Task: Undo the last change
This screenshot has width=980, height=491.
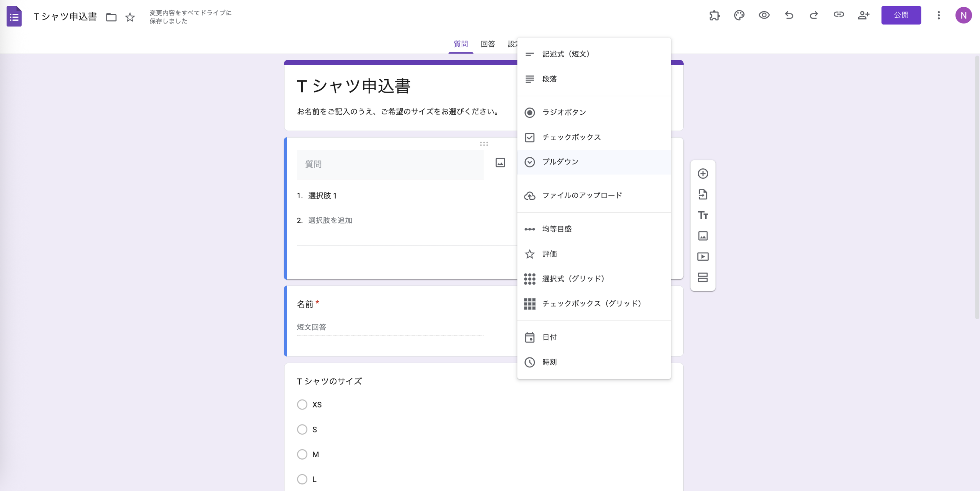Action: (x=789, y=15)
